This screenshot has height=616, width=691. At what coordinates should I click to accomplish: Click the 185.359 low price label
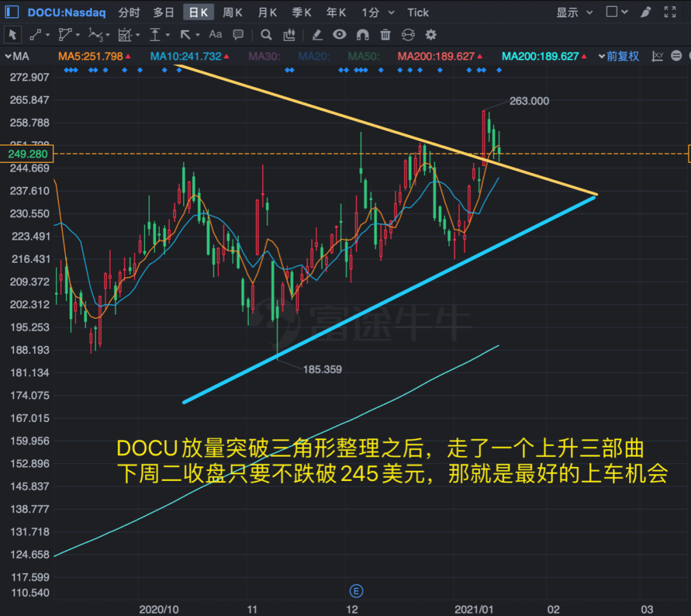322,369
